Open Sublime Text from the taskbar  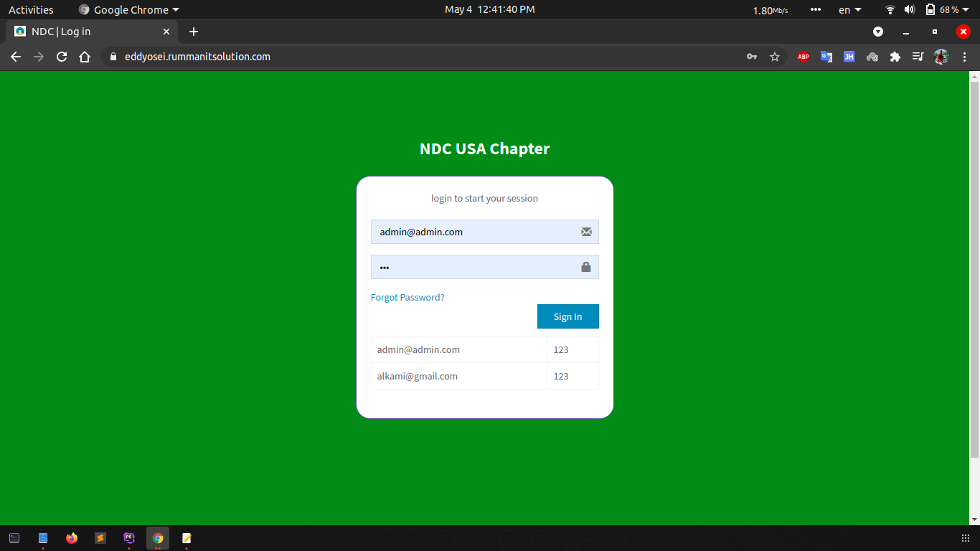(100, 538)
